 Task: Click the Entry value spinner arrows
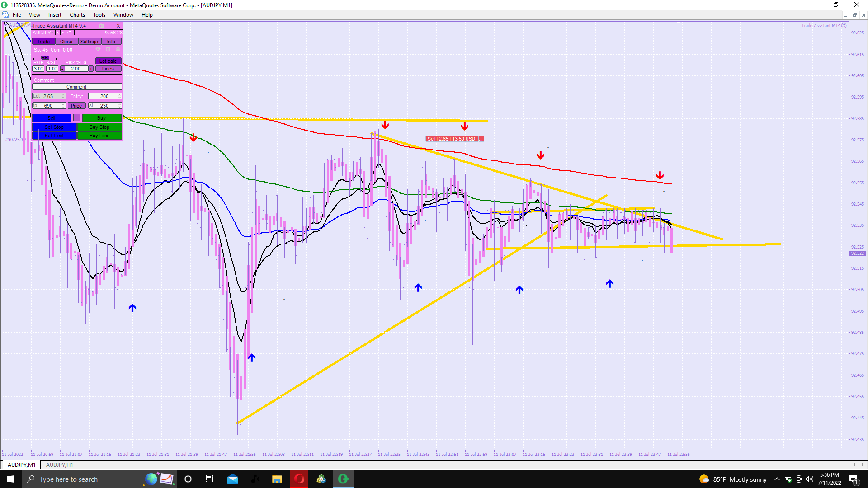tap(119, 96)
